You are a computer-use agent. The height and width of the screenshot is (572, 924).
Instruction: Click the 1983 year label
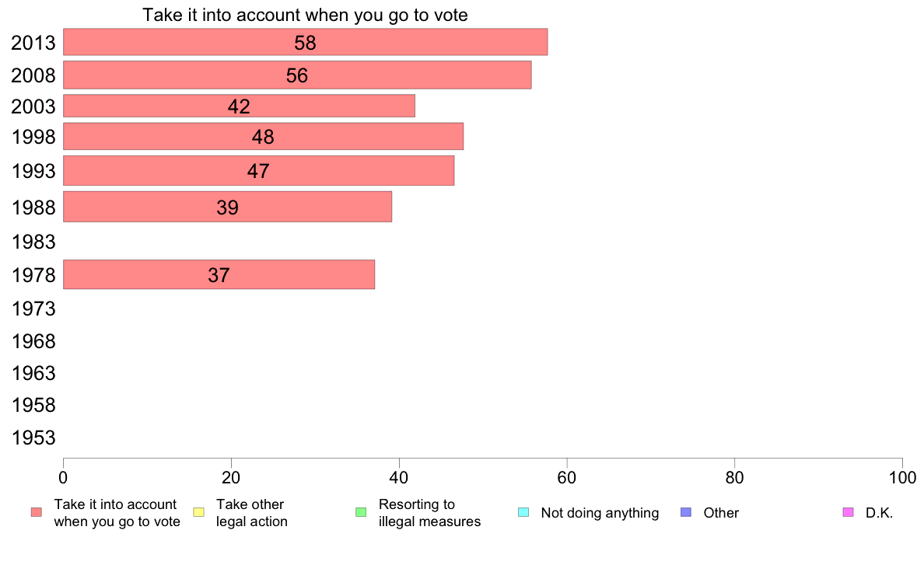[x=33, y=242]
